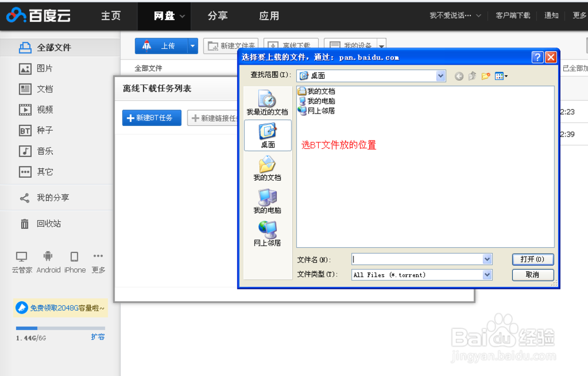The width and height of the screenshot is (588, 376).
Task: Select the 其它 category icon
Action: 25,172
